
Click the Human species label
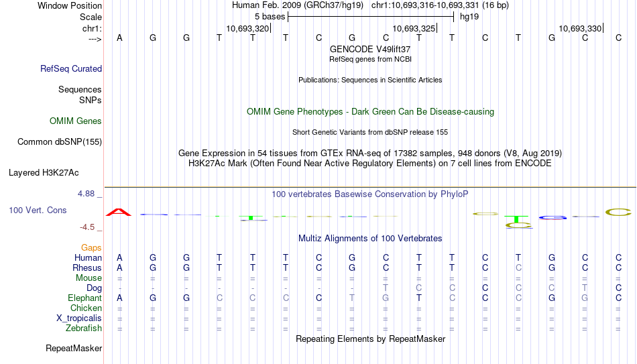tap(88, 257)
